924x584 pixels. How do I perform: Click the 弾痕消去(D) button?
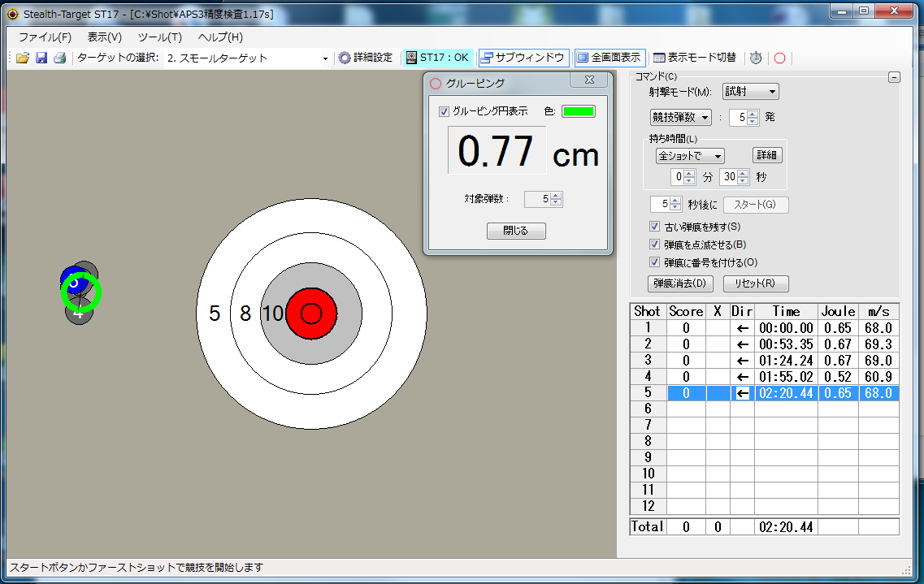tap(680, 283)
